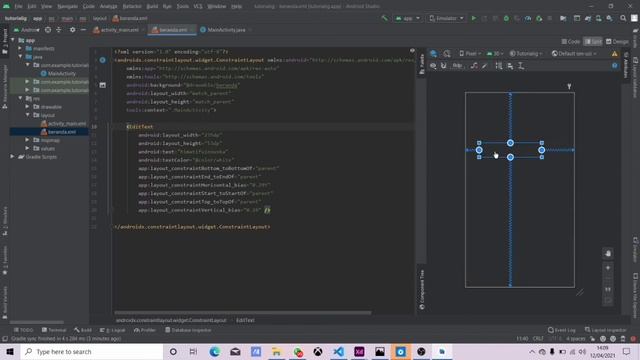Open the Pixel device preview dropdown
This screenshot has width=640, height=360.
pos(469,53)
